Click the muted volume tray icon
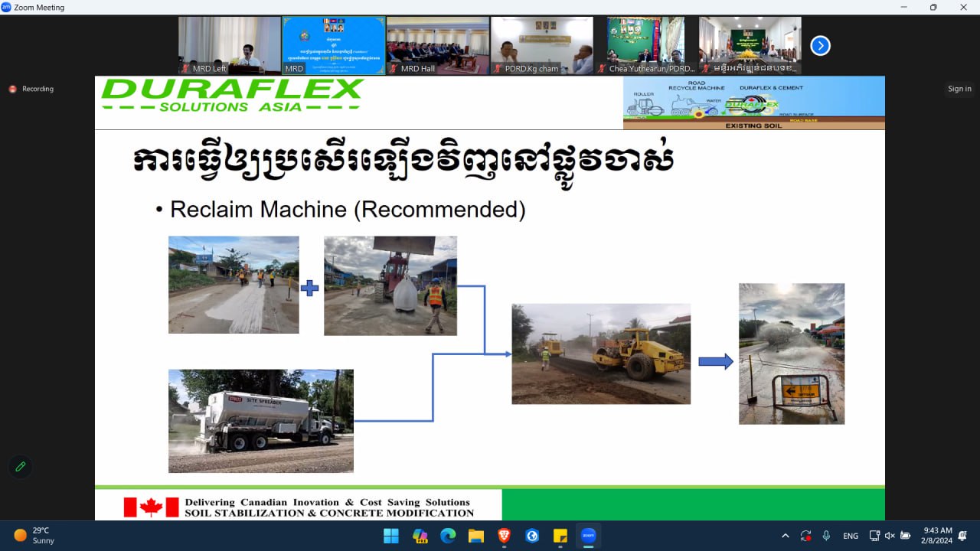 (x=890, y=536)
